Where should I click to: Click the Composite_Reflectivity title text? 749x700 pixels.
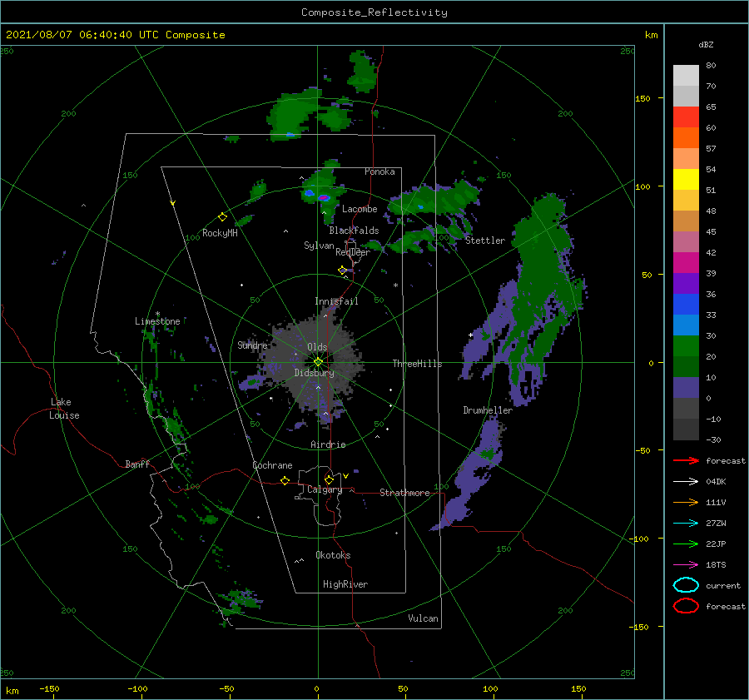tap(374, 12)
